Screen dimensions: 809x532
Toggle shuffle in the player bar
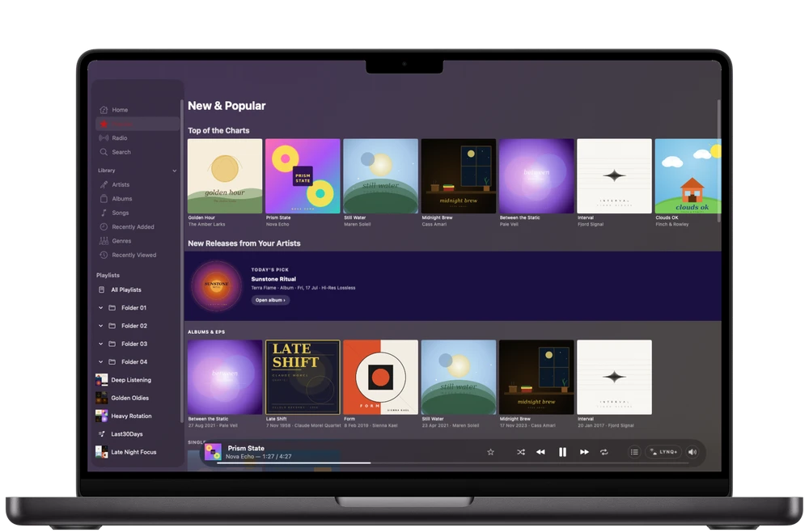pyautogui.click(x=520, y=452)
